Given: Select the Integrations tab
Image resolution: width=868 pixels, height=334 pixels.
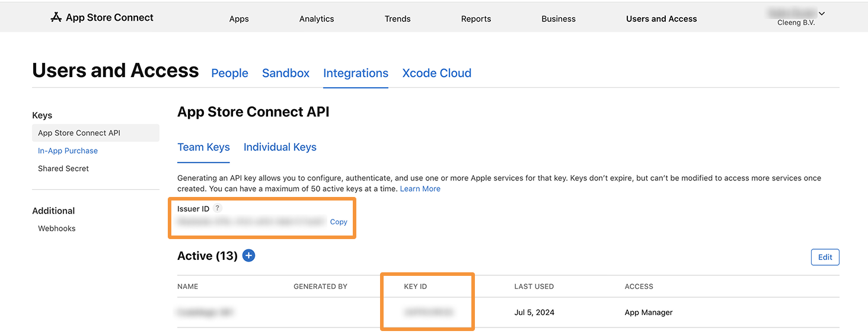Looking at the screenshot, I should (x=356, y=73).
